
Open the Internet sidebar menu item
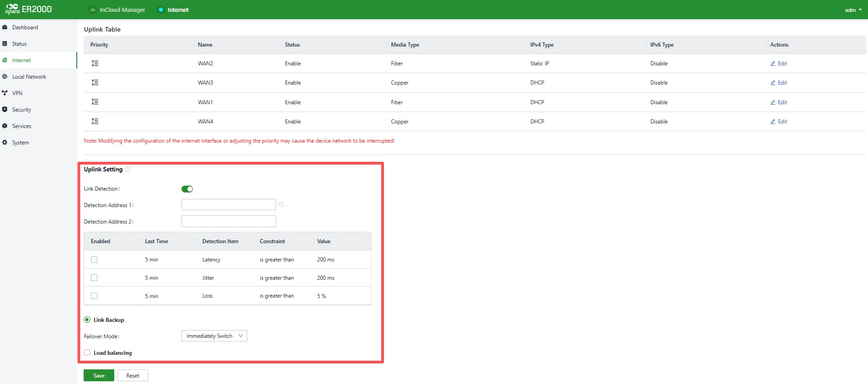pos(38,60)
